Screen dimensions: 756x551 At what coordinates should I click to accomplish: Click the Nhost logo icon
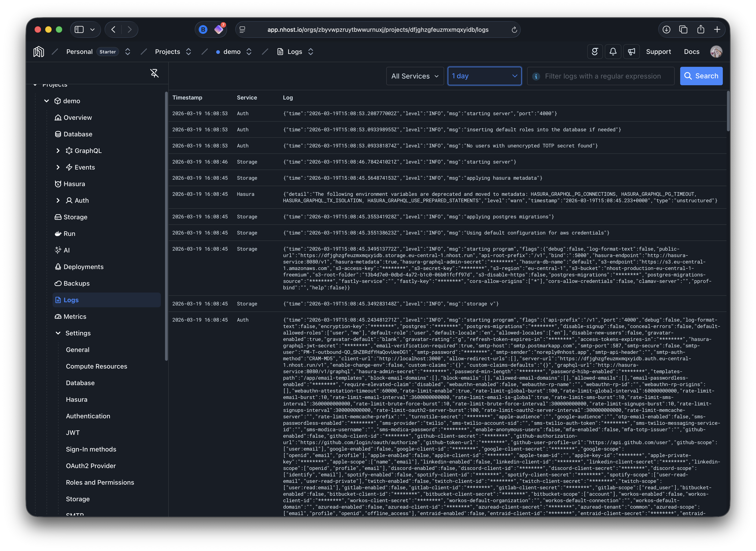tap(39, 52)
